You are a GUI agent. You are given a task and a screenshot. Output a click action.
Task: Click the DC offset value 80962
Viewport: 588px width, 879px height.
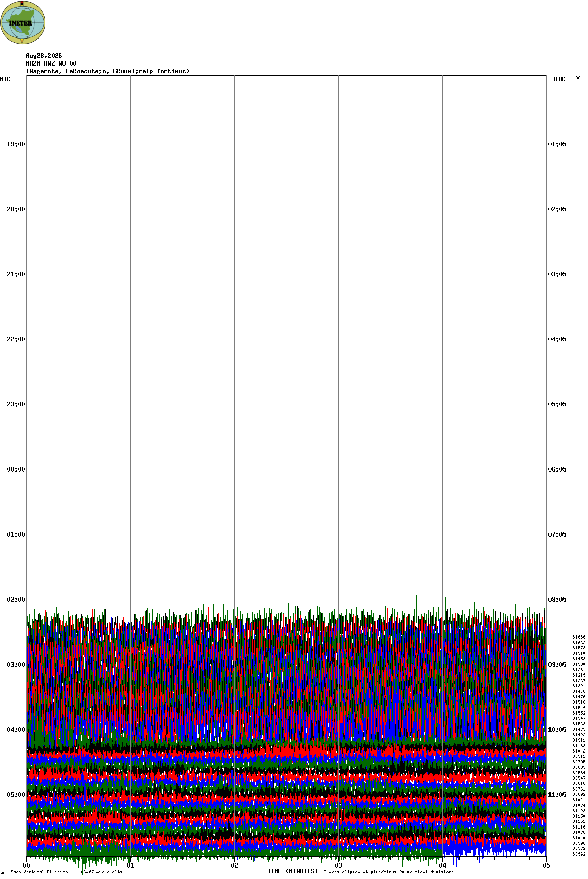579,854
